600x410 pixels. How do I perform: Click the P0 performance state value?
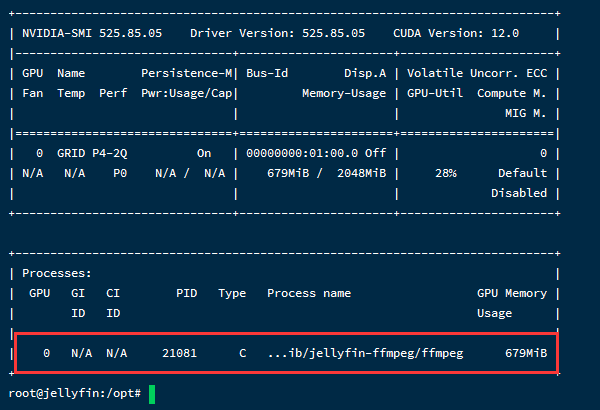pos(120,173)
